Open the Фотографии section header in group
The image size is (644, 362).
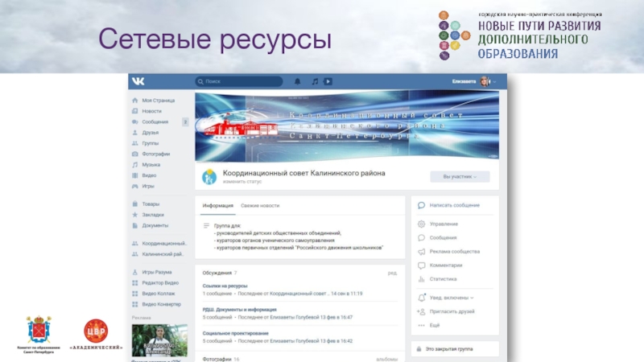pos(217,359)
